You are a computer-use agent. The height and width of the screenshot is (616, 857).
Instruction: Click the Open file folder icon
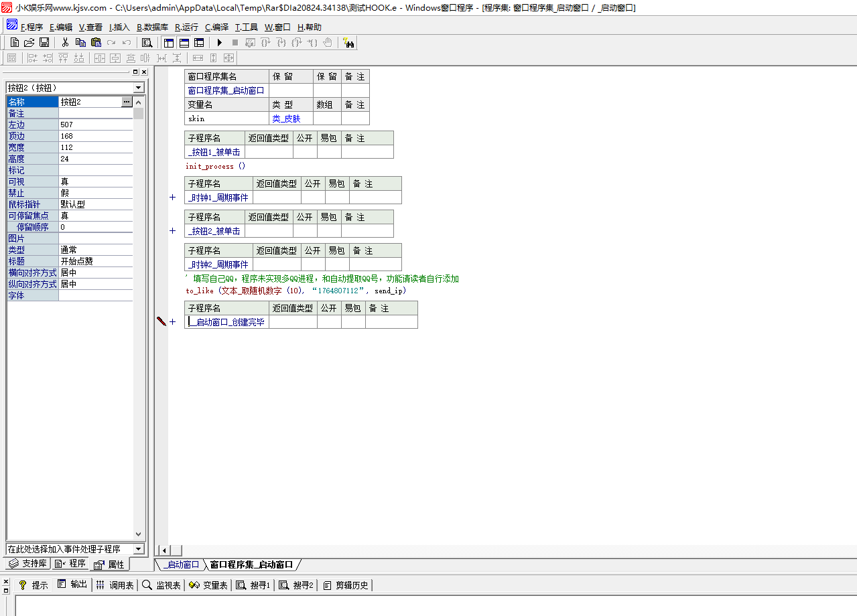[29, 42]
